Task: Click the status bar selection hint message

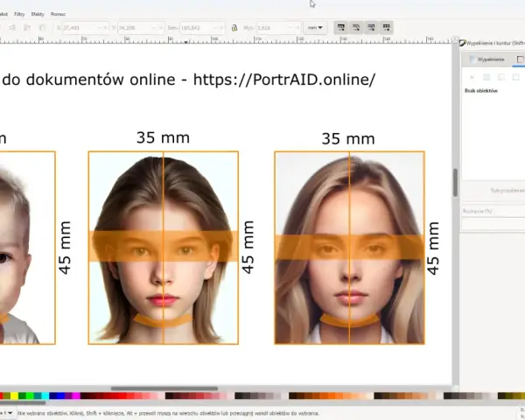Action: pyautogui.click(x=168, y=413)
